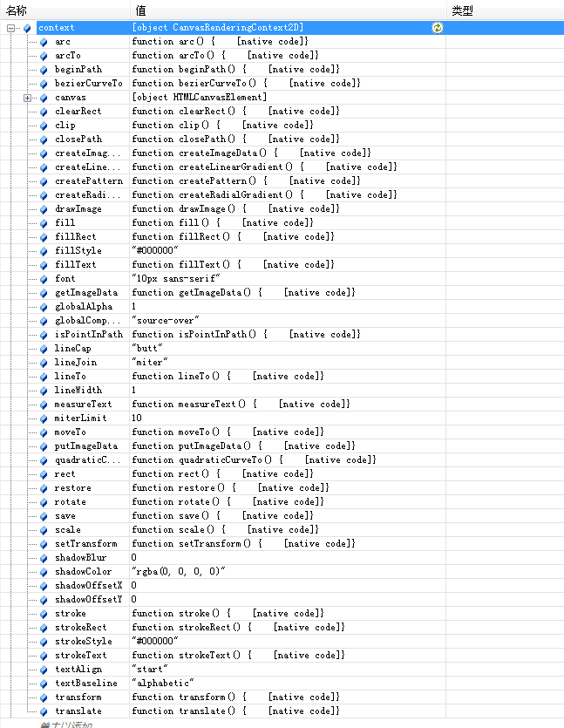The width and height of the screenshot is (564, 728).
Task: Select the scale property name
Action: click(68, 530)
